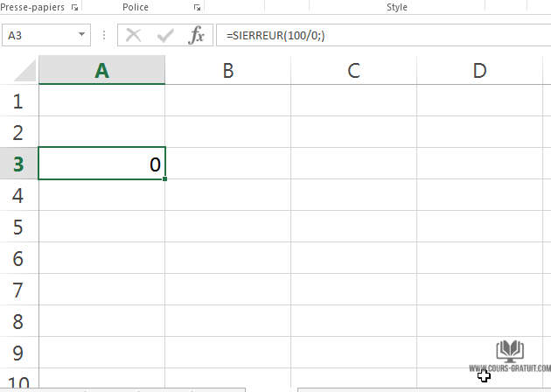
Task: Open Insert Function via the fx icon
Action: click(198, 36)
